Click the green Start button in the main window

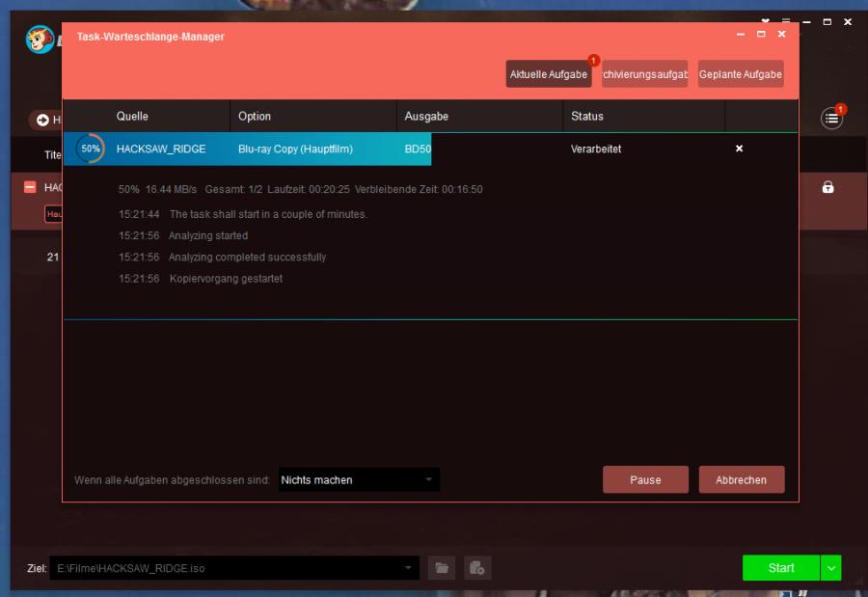click(780, 568)
